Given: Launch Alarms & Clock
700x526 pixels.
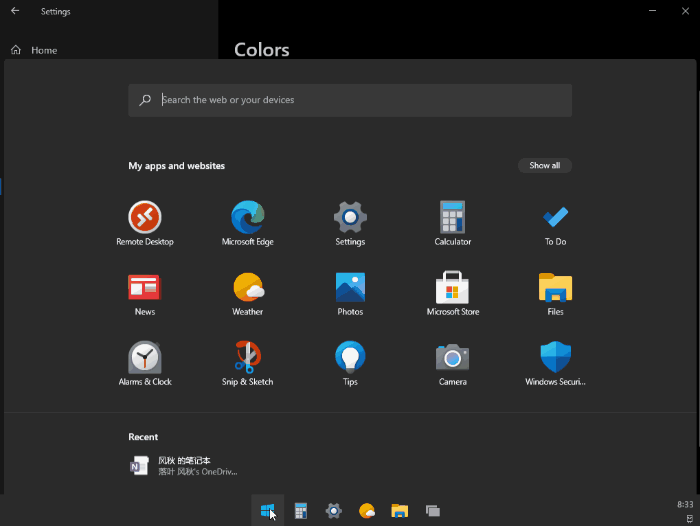Looking at the screenshot, I should [145, 363].
